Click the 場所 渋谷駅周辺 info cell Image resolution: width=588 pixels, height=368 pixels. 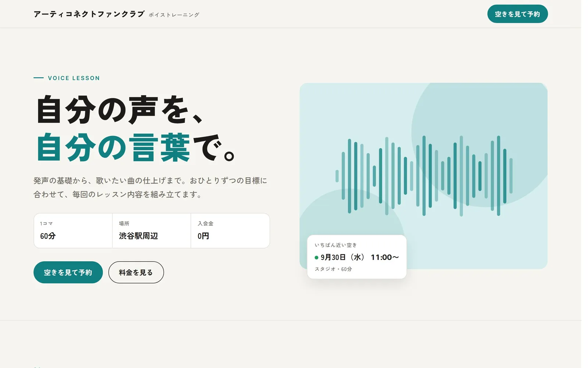[151, 231]
